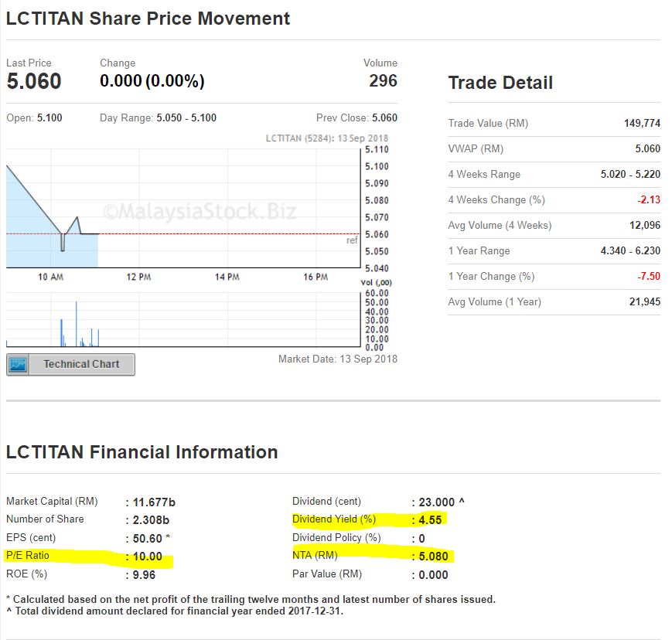Click the 10 AM time axis label
672x640 pixels.
pos(50,277)
